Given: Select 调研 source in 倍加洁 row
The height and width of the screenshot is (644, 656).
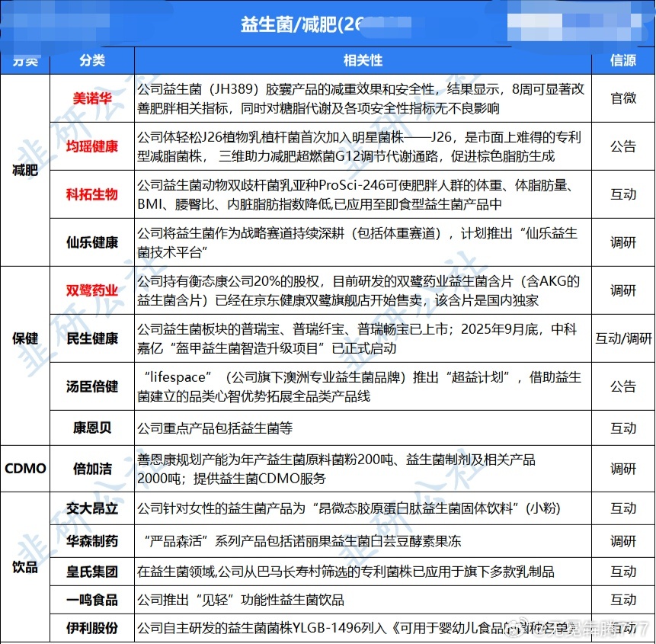Looking at the screenshot, I should (x=623, y=469).
